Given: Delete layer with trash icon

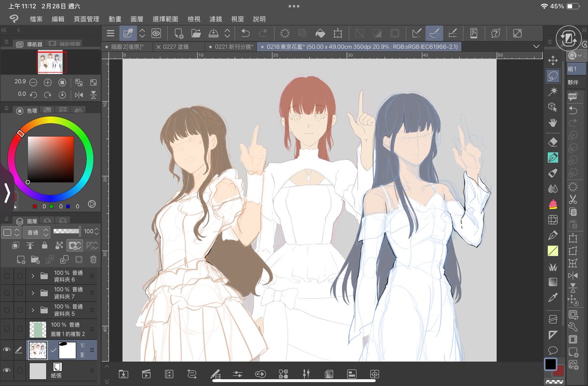Looking at the screenshot, I should click(93, 259).
